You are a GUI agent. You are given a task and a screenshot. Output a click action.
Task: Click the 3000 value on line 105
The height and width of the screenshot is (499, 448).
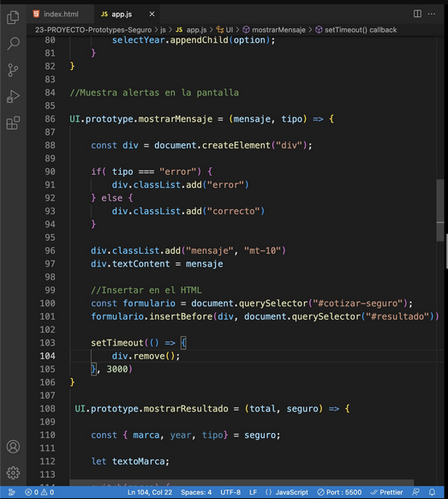[117, 370]
